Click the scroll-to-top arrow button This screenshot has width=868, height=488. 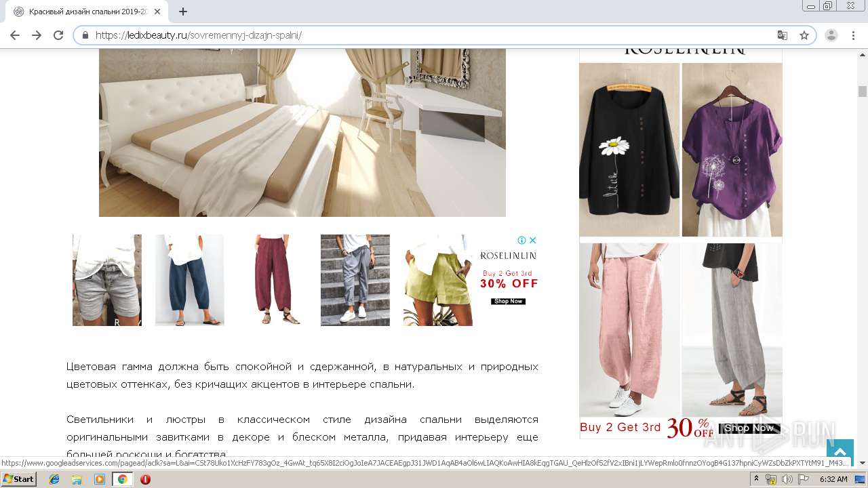click(840, 452)
